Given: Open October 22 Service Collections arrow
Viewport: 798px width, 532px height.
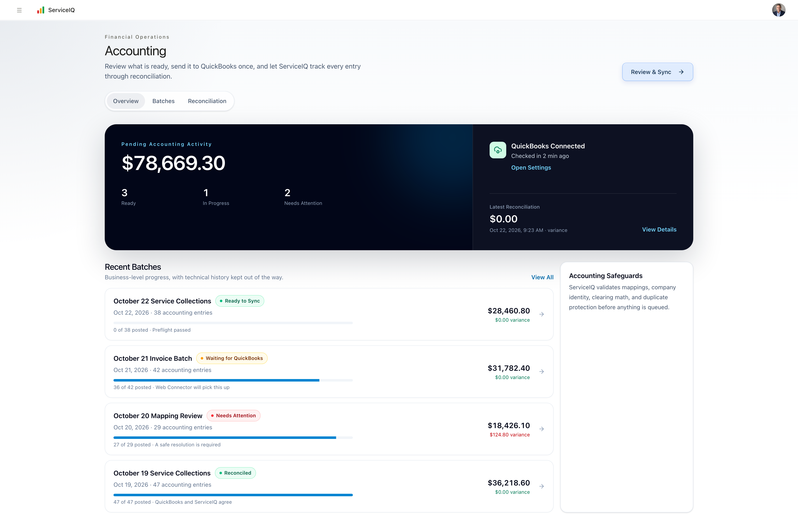Looking at the screenshot, I should tap(542, 314).
